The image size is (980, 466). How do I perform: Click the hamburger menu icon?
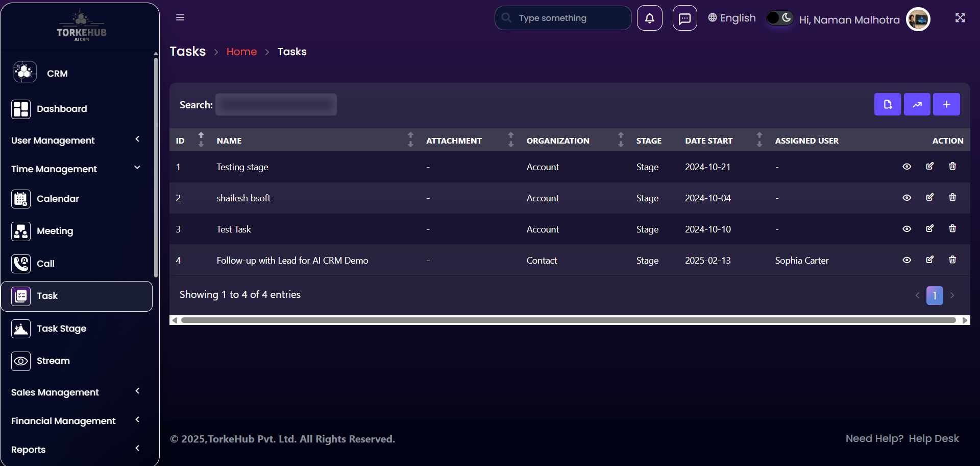click(180, 17)
